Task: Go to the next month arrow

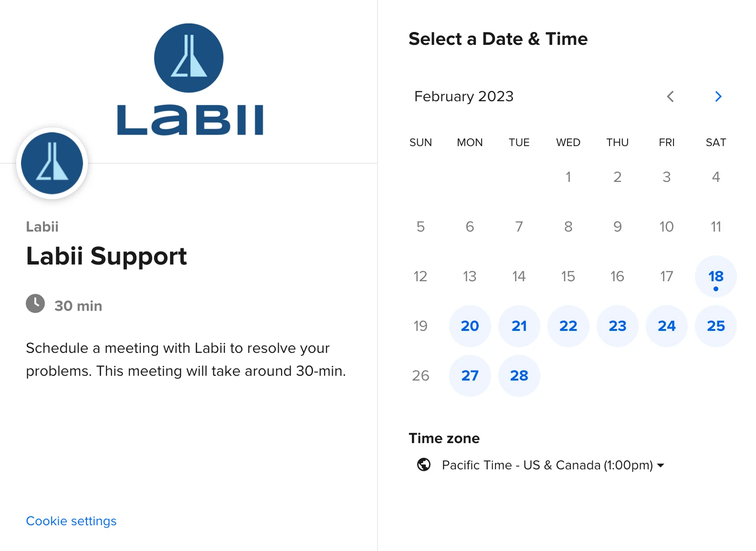Action: (718, 96)
